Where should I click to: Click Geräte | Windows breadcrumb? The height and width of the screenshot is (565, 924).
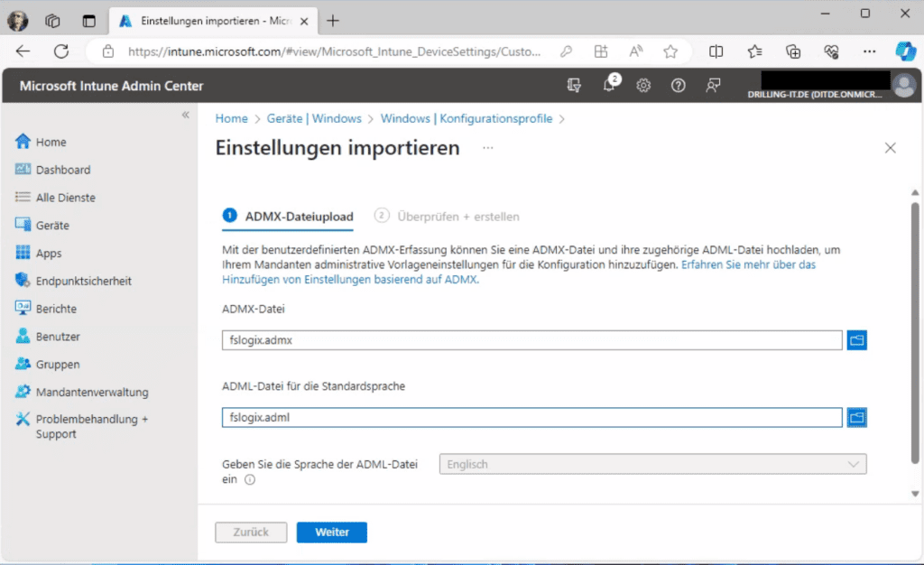coord(314,118)
